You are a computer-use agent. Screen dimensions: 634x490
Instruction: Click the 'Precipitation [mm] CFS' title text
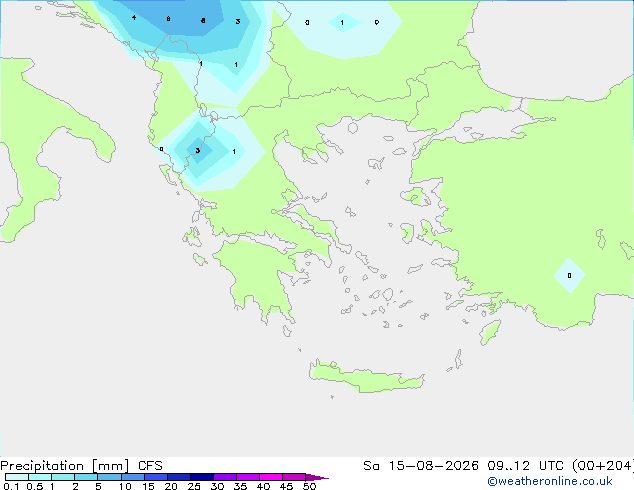click(81, 466)
